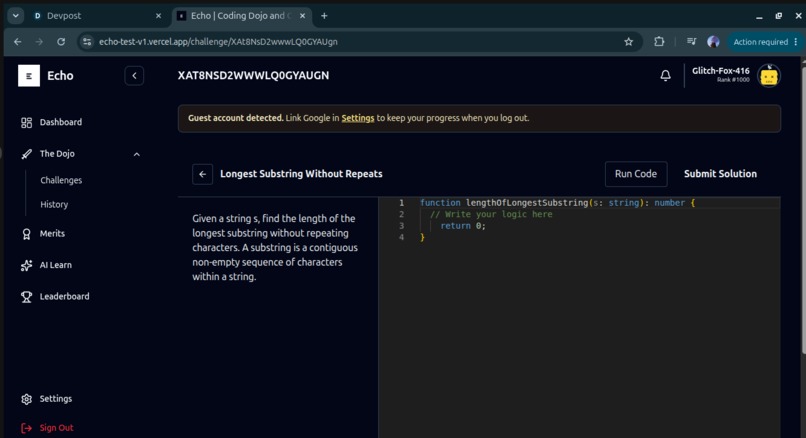The image size is (806, 438).
Task: Click the function declaration line in editor
Action: pyautogui.click(x=557, y=203)
